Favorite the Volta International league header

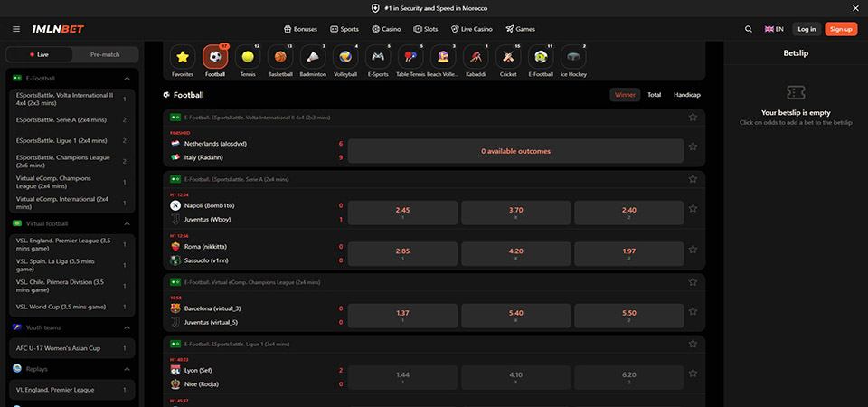(693, 118)
